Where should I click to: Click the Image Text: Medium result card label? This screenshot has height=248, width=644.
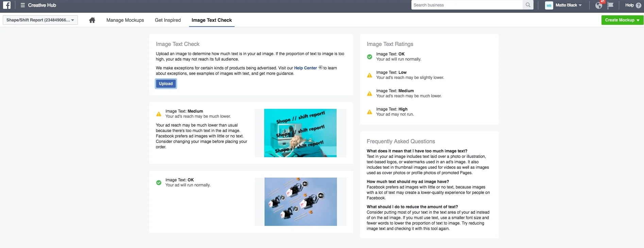coord(184,111)
